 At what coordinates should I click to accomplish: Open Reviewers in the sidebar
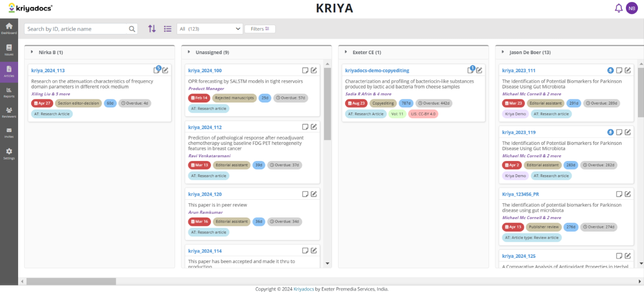9,113
